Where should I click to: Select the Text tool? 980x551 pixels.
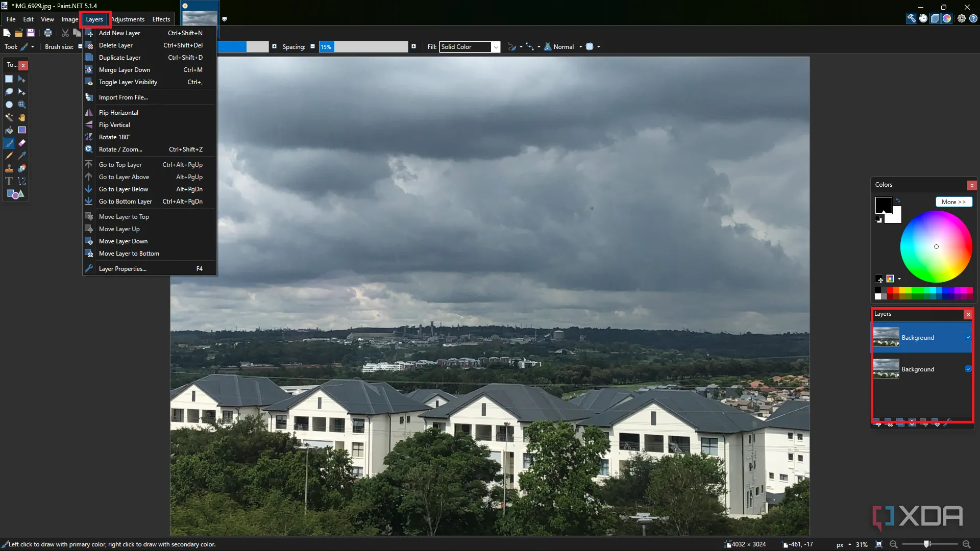[x=9, y=181]
